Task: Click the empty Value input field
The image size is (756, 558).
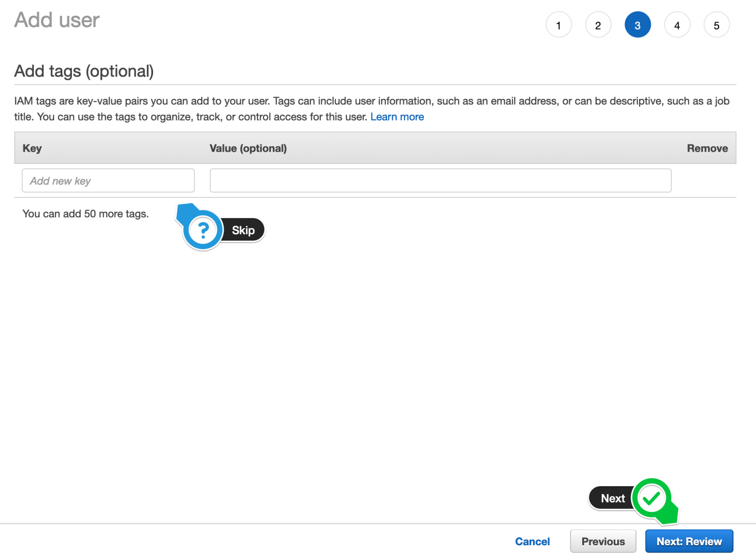Action: [x=441, y=181]
